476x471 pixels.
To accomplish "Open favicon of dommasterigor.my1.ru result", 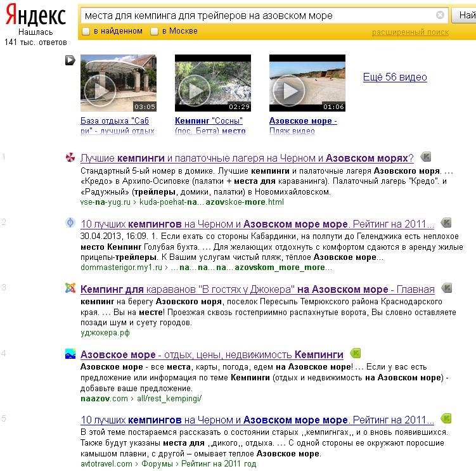I will [70, 223].
